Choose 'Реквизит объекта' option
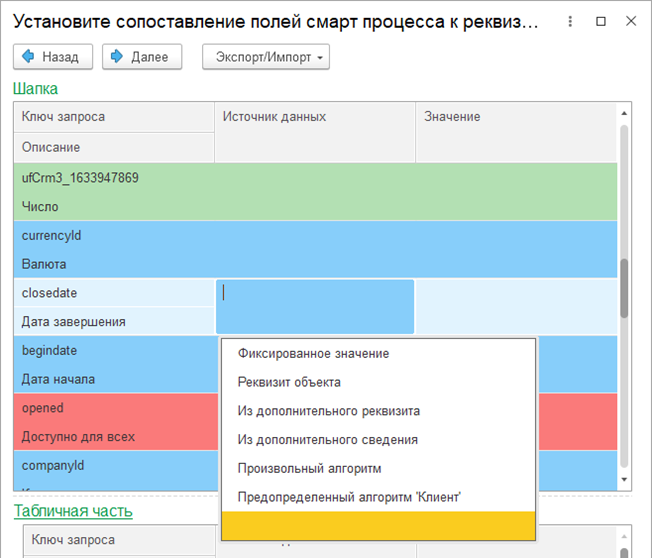This screenshot has width=652, height=558. pyautogui.click(x=289, y=382)
